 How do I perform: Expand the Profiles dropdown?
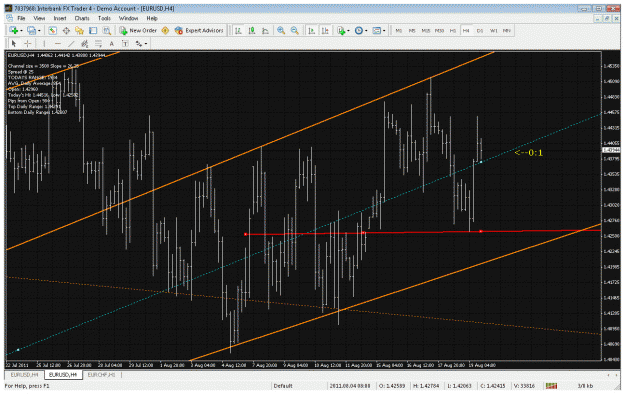pos(39,31)
